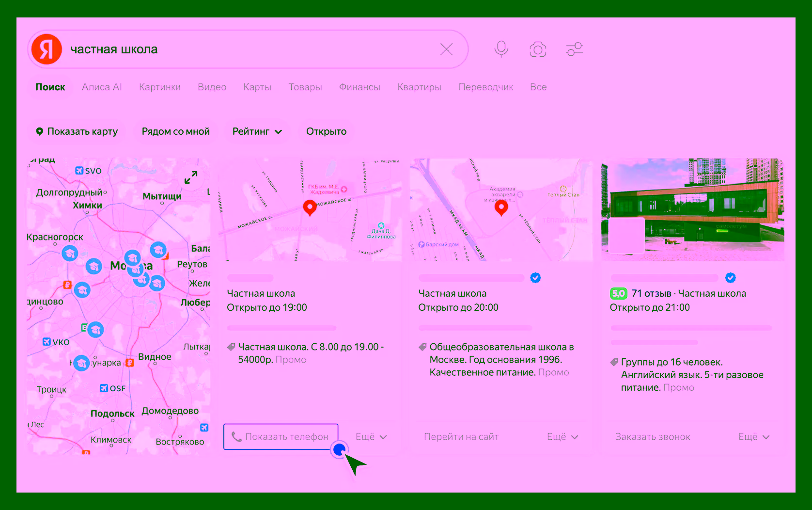Click 'Открыто до 19:00' text
The height and width of the screenshot is (510, 812).
[x=267, y=307]
